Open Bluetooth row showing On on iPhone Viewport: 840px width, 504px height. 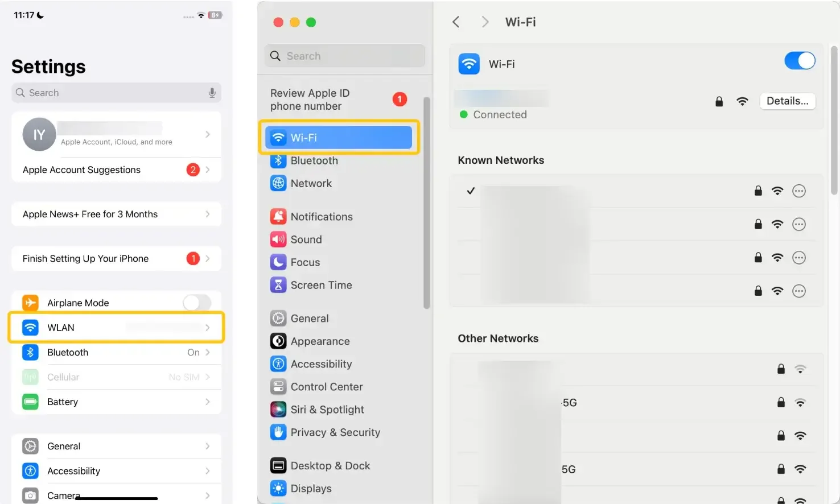point(116,353)
